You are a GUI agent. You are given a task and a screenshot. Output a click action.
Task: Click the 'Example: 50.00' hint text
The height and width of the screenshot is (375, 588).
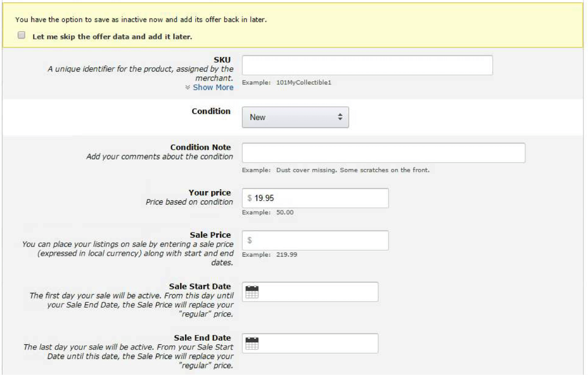point(268,212)
